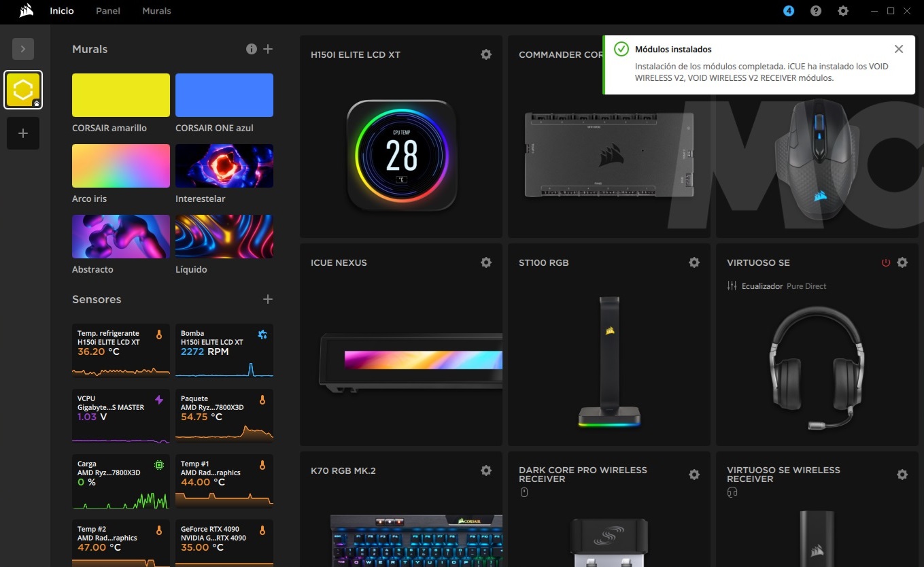Add a new profile with sidebar plus button

click(x=23, y=133)
